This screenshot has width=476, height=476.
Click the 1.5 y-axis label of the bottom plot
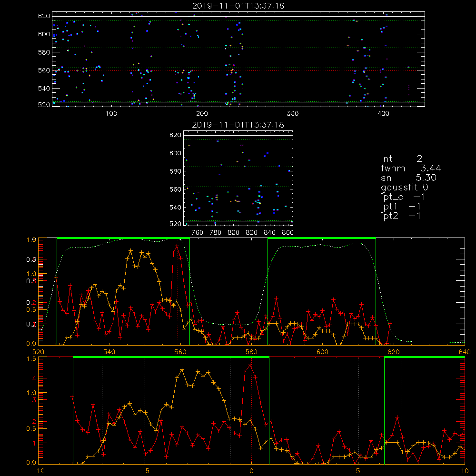(x=31, y=359)
